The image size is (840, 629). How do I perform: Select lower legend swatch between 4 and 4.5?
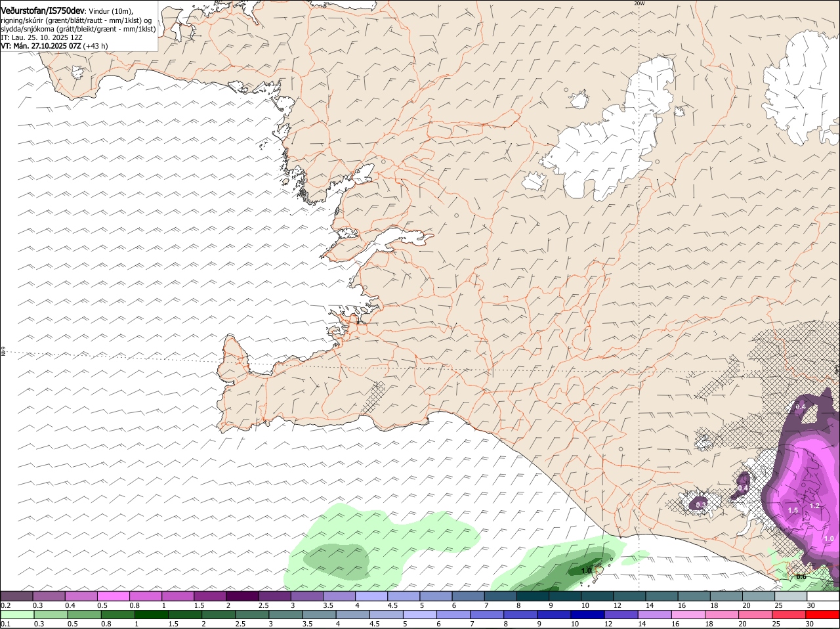click(352, 615)
